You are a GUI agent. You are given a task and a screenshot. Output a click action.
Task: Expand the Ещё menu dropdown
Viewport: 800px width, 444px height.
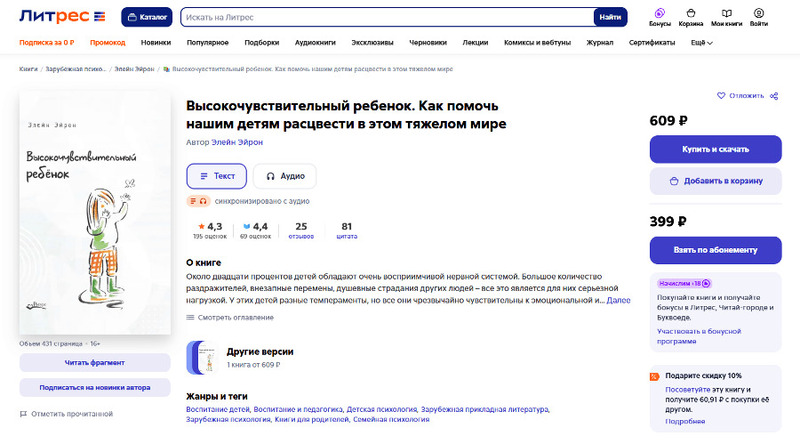coord(702,43)
